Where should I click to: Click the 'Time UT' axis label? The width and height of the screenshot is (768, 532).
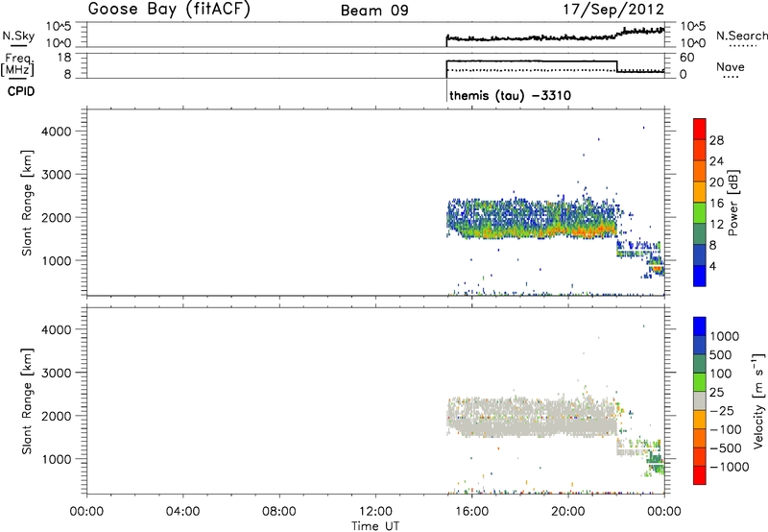[x=375, y=526]
